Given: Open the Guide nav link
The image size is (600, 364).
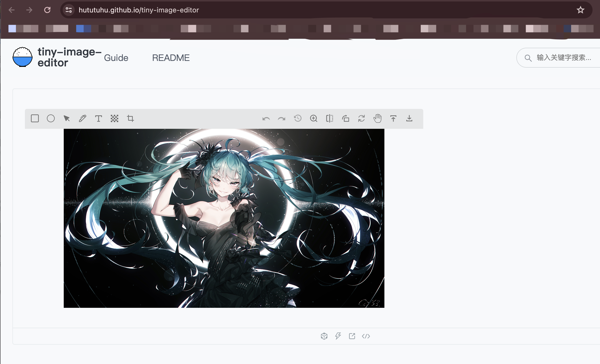Looking at the screenshot, I should (116, 58).
